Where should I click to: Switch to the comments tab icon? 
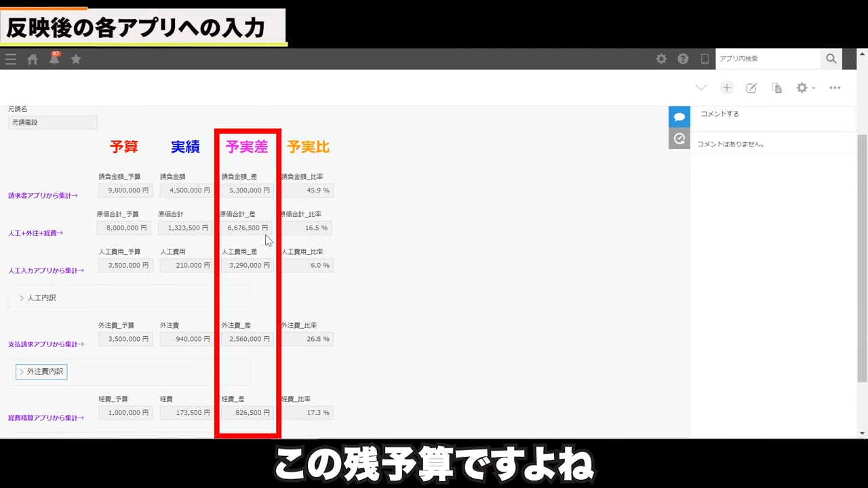679,117
